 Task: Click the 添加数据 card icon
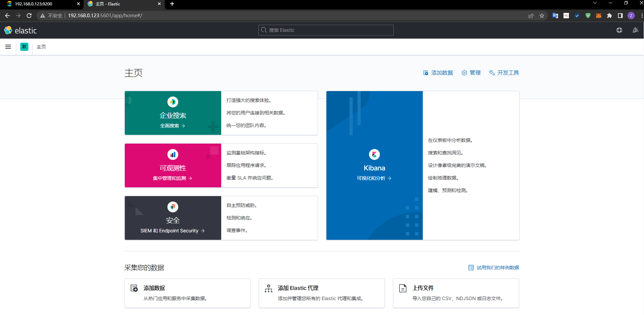coord(134,288)
